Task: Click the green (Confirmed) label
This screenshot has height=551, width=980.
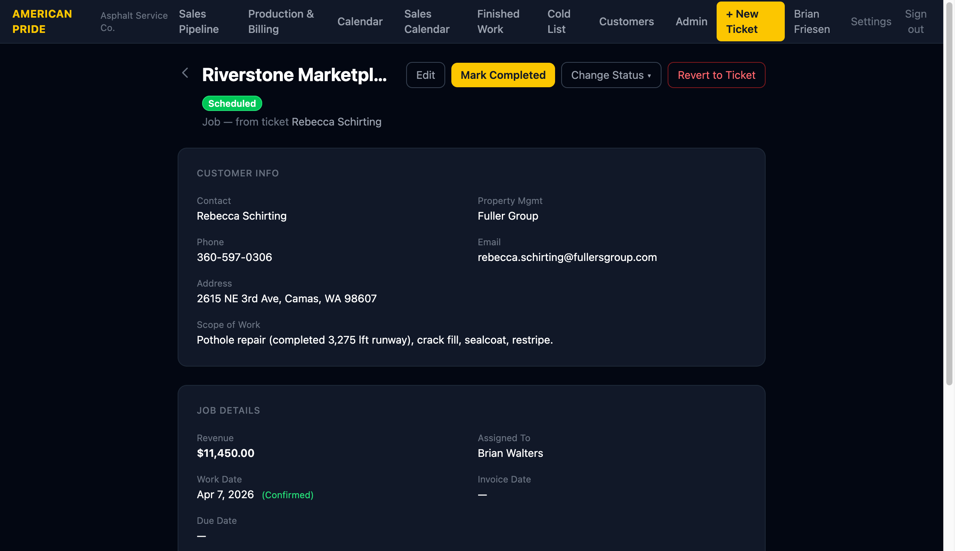Action: point(287,495)
